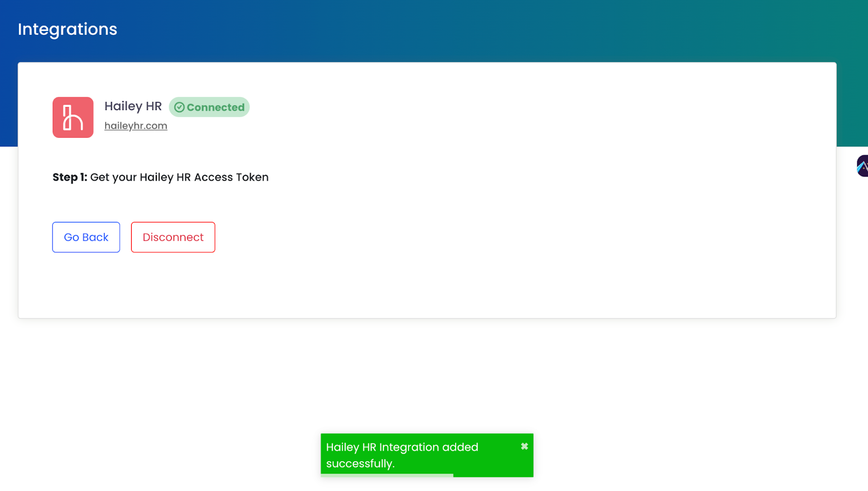The image size is (868, 491).
Task: Open the floating widget icon at right edge
Action: coord(862,166)
